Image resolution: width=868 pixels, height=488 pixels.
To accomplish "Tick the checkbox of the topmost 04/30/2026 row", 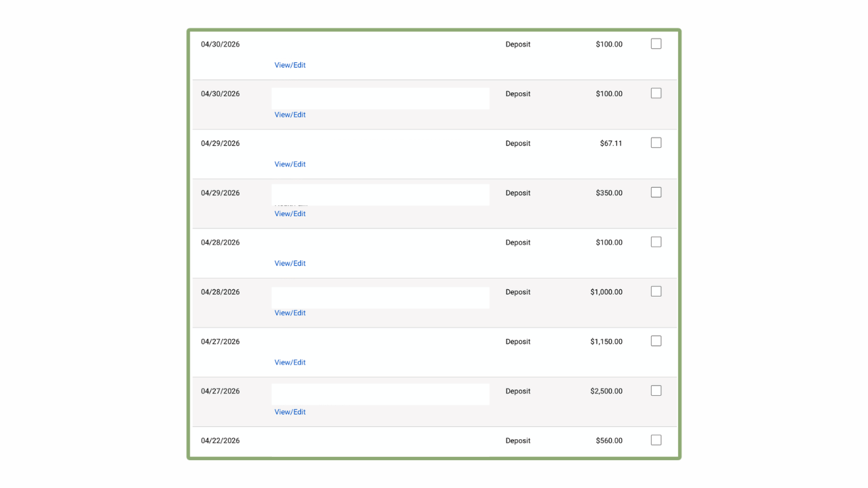I will (656, 43).
